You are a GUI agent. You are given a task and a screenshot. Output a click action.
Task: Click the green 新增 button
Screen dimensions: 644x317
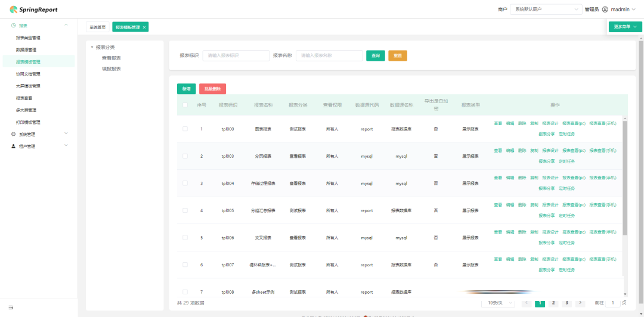point(186,89)
